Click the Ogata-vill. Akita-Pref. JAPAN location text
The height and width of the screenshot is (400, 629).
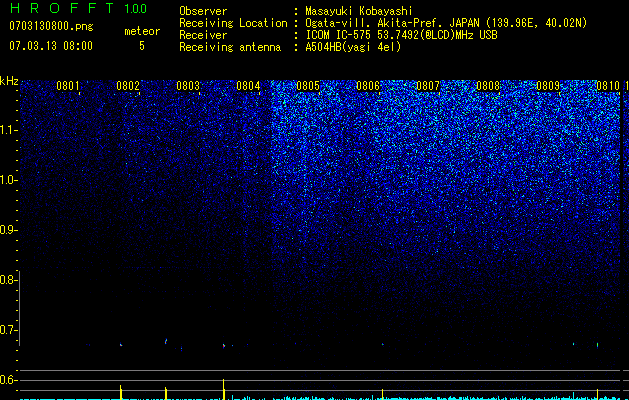(446, 23)
